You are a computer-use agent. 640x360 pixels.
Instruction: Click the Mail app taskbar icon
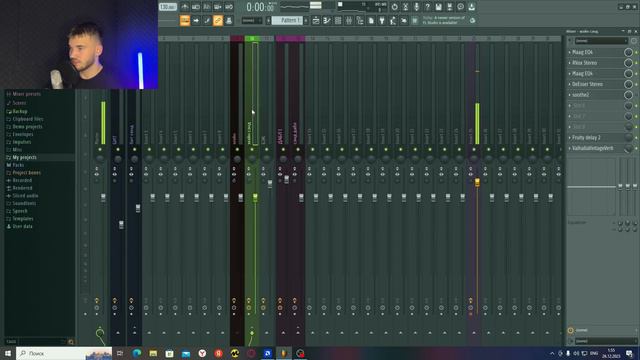(x=186, y=353)
